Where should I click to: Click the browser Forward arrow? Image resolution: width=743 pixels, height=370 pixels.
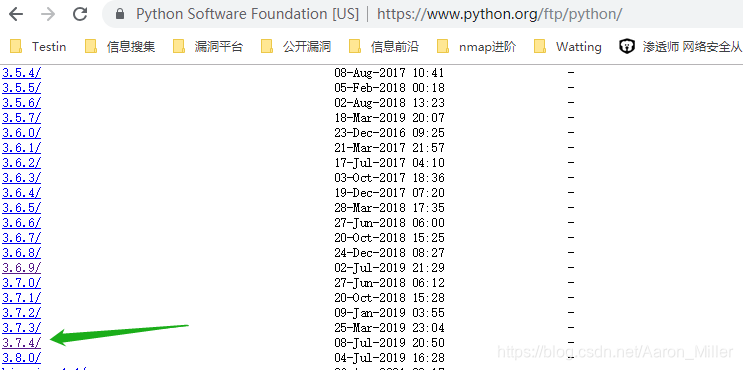48,14
